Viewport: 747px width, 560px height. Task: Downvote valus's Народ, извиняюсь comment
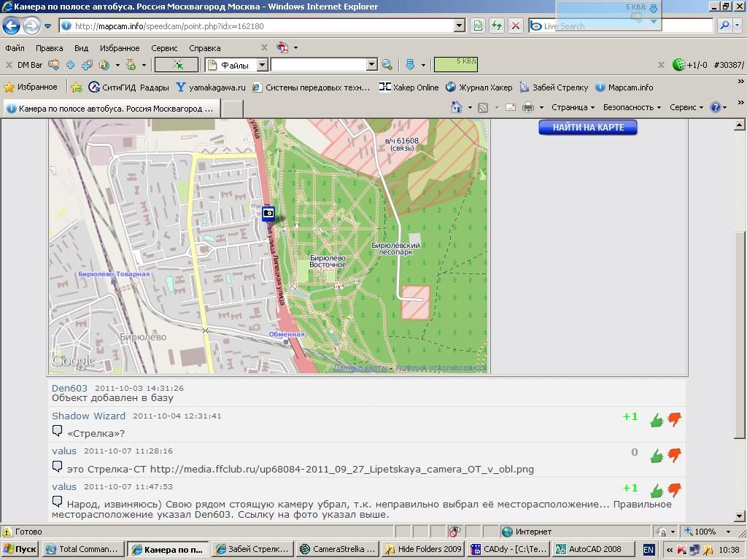(674, 490)
